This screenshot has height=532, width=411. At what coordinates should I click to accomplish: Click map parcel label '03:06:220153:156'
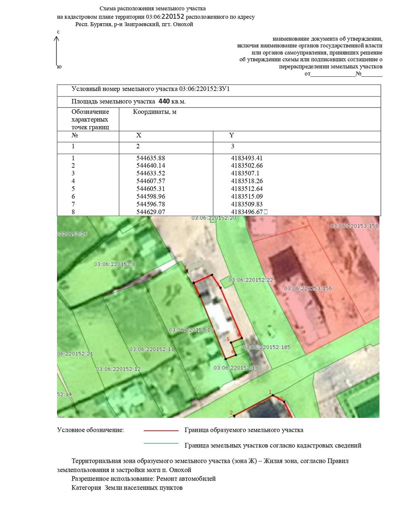point(308,288)
